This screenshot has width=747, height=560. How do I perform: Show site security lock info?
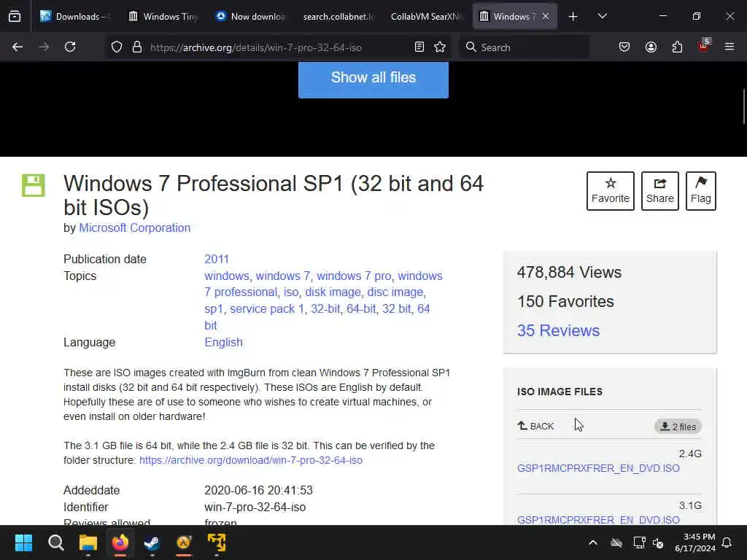coord(137,47)
